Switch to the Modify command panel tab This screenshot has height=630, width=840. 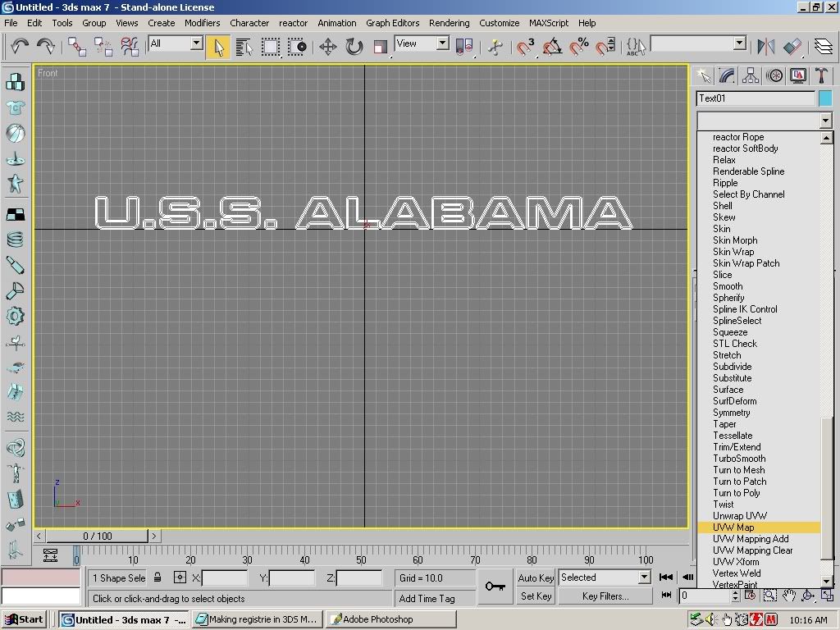click(x=727, y=76)
